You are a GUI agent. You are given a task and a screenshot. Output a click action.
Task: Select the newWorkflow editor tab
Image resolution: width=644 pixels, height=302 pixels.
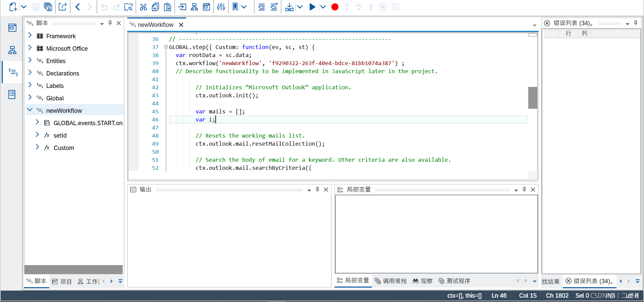click(x=156, y=25)
